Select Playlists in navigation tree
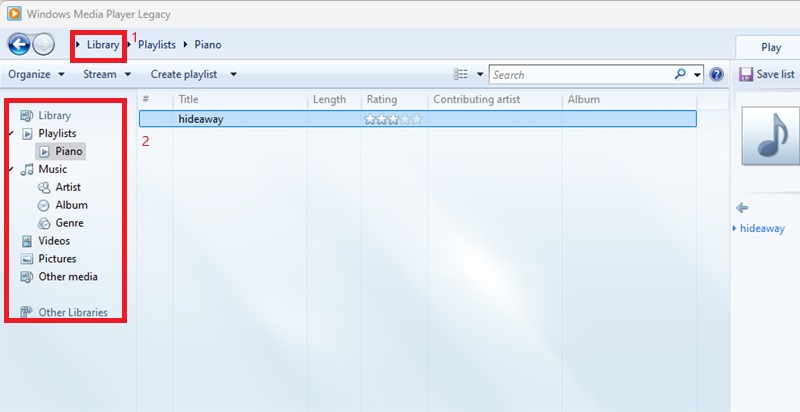800x412 pixels. point(57,134)
